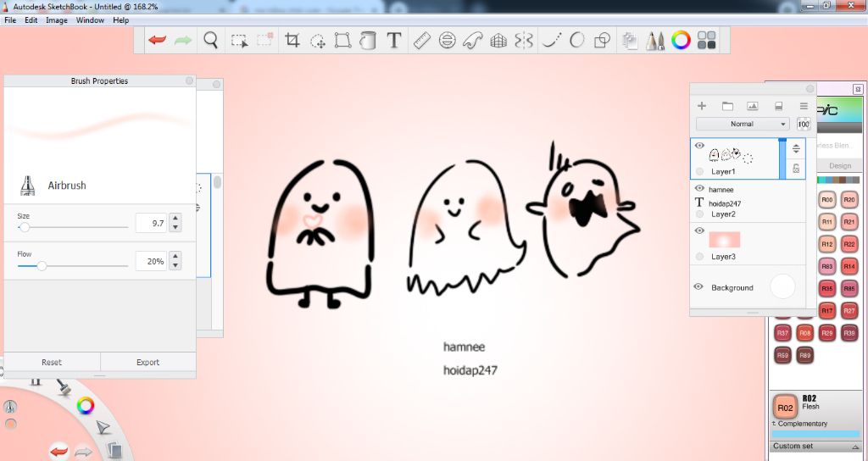Click the Complementary color link

pos(802,424)
